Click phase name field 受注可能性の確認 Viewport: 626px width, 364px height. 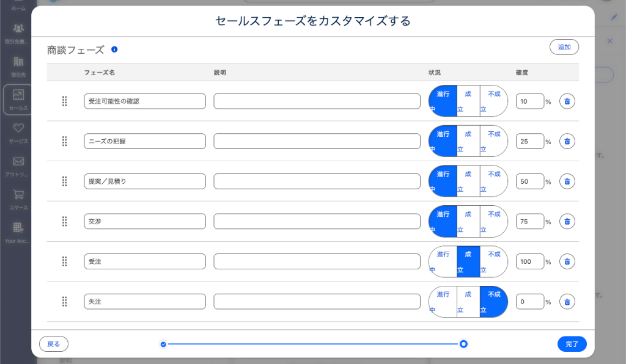click(145, 101)
